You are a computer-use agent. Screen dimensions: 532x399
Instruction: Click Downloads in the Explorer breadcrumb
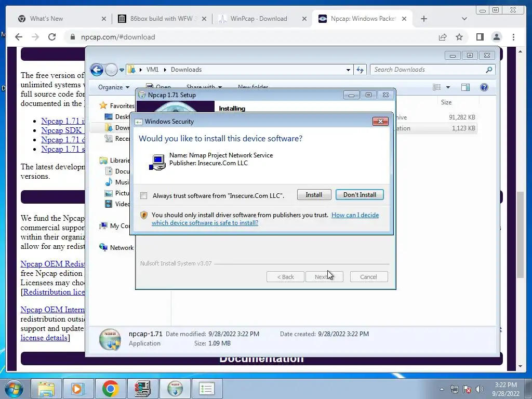click(x=186, y=70)
